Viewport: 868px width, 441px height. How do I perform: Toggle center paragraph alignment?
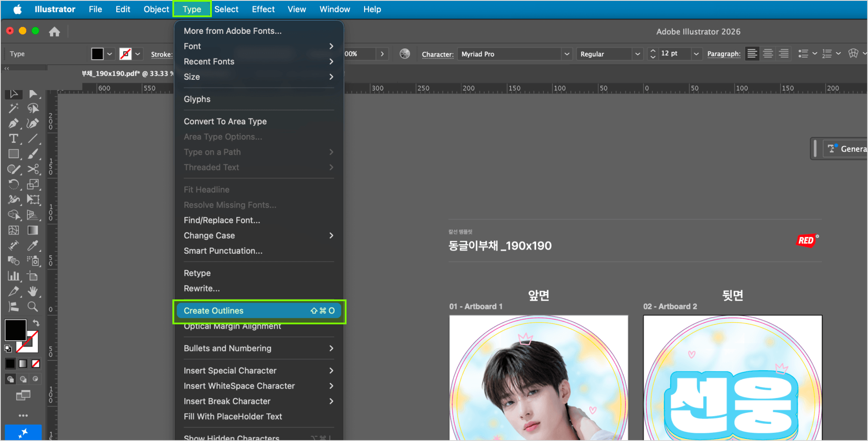point(768,54)
